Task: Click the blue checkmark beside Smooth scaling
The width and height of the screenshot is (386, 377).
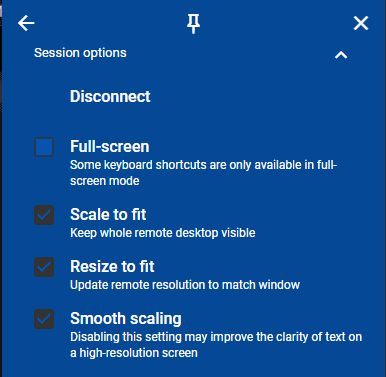Action: pyautogui.click(x=44, y=319)
